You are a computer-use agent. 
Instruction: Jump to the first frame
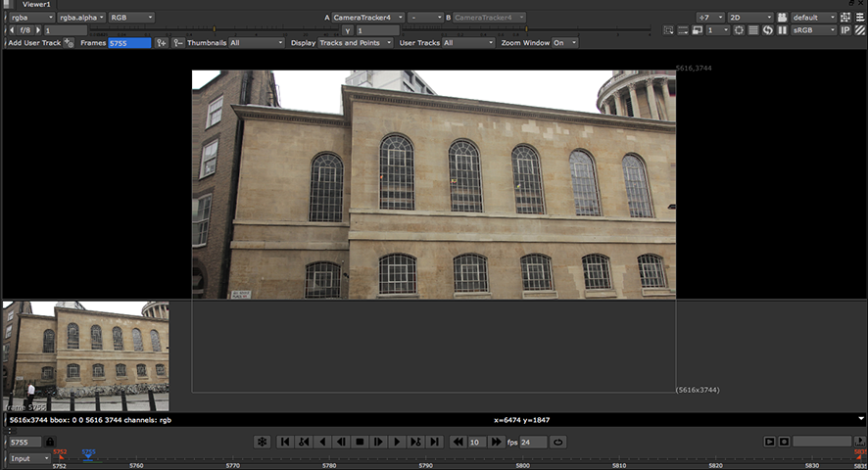point(285,442)
